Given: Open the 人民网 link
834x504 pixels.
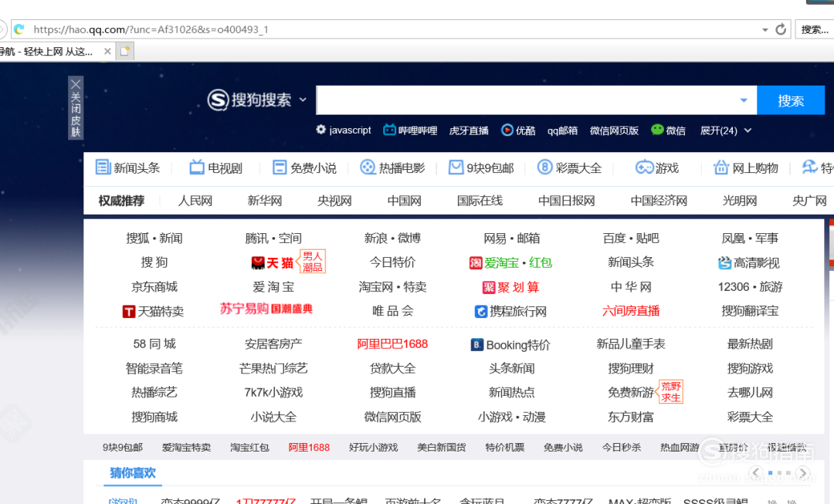Looking at the screenshot, I should [x=195, y=201].
